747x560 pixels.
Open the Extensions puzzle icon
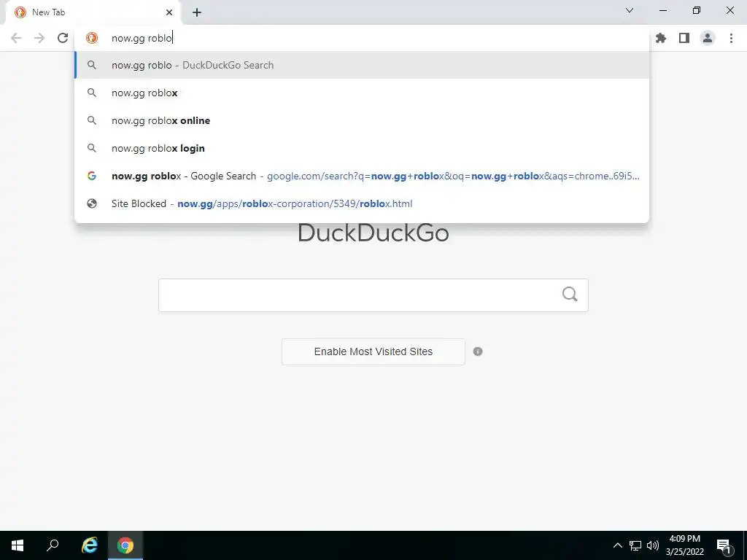pos(661,38)
